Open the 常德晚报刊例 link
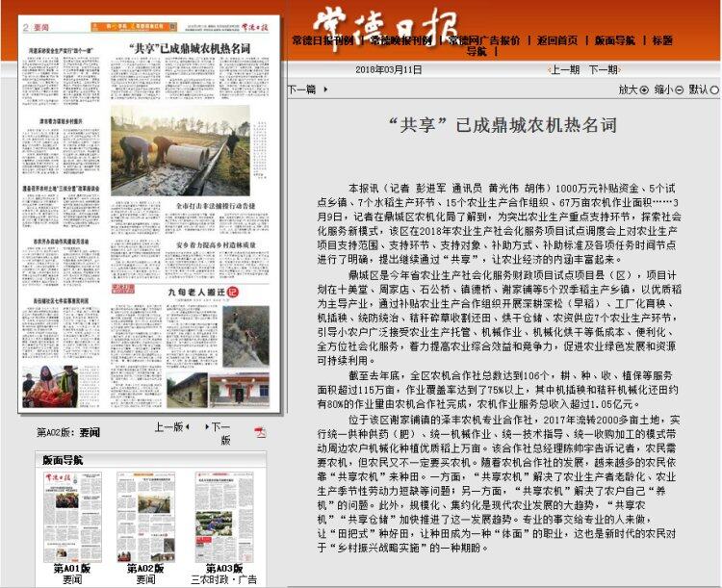 coord(400,40)
